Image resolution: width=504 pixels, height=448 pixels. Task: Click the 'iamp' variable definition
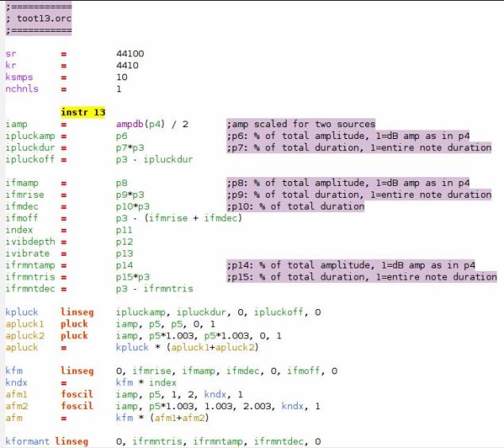(17, 124)
